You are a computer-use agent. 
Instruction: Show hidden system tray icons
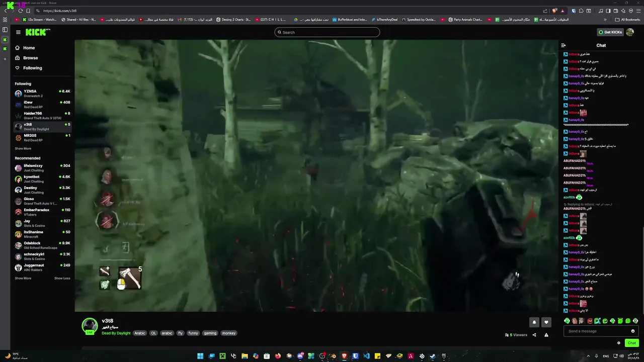(x=588, y=356)
